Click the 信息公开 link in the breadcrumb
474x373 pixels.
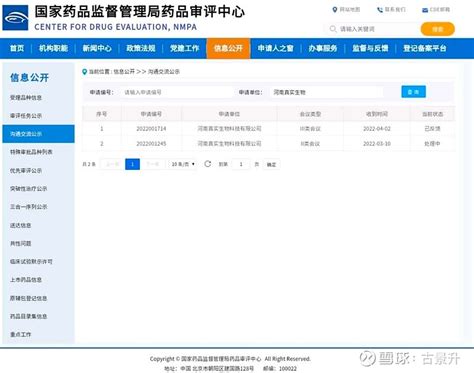tap(124, 72)
